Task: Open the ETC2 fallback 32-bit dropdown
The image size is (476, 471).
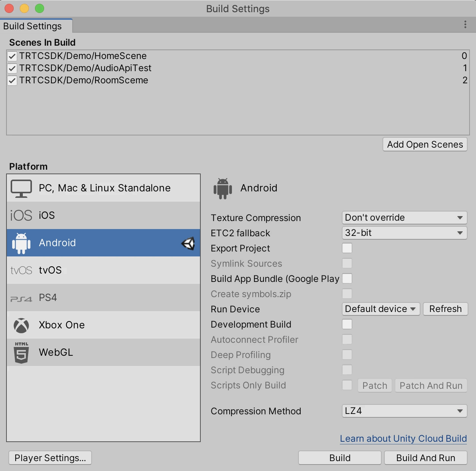Action: 405,233
